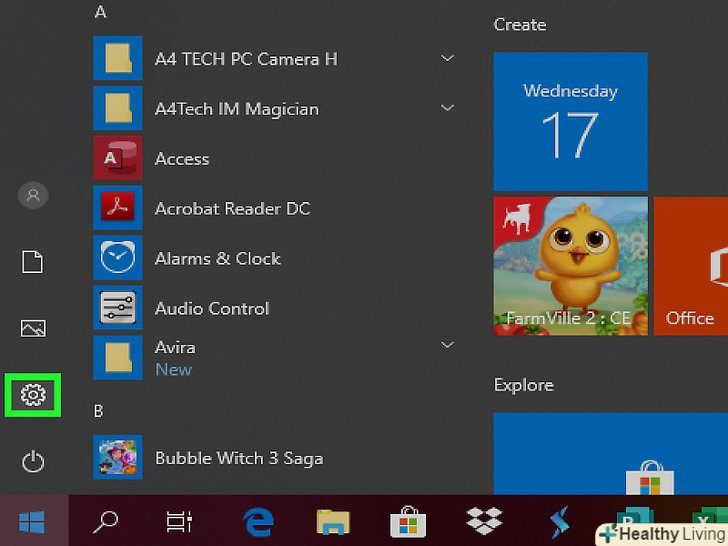Open Audio Control app entry
This screenshot has height=546, width=728.
(211, 309)
